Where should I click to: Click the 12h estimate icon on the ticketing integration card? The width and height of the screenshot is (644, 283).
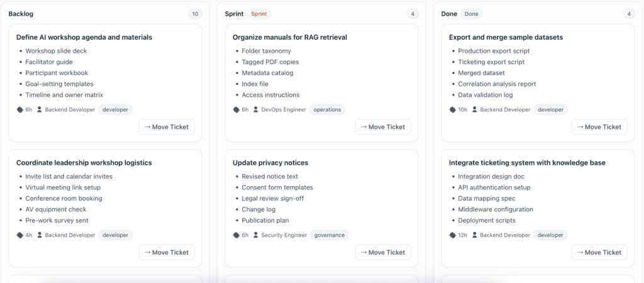[452, 235]
